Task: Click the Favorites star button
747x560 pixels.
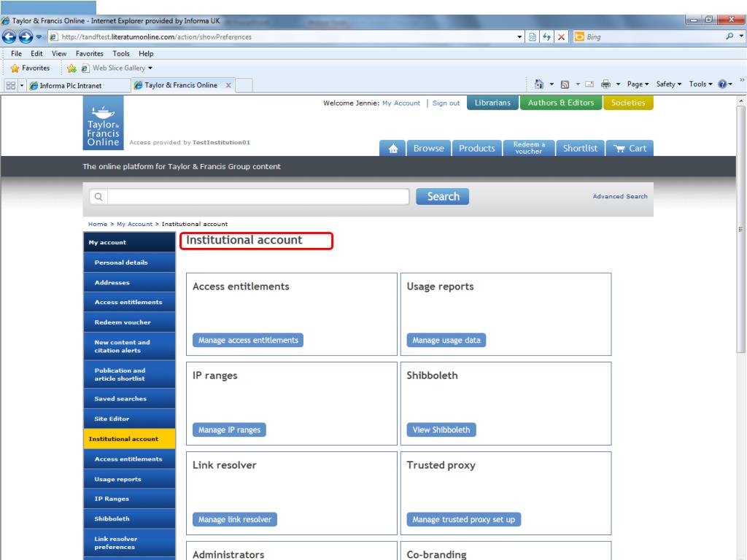Action: [x=30, y=68]
